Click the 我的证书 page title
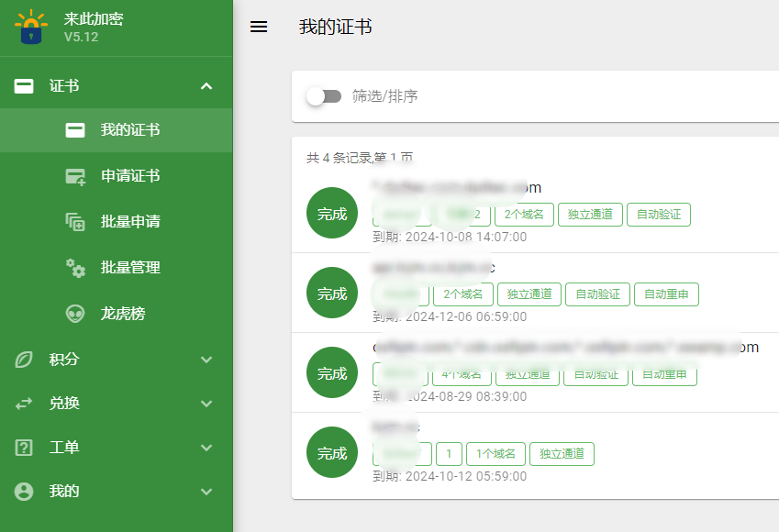 tap(335, 27)
